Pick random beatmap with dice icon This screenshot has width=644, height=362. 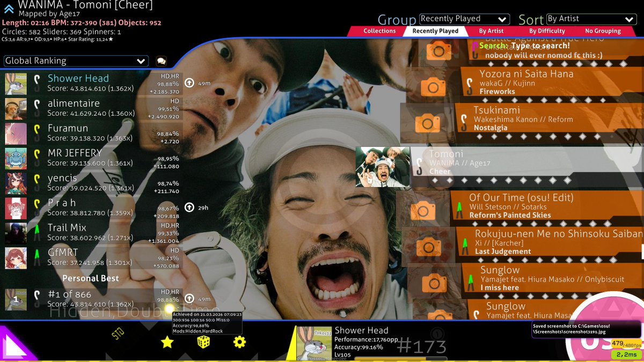(x=203, y=342)
